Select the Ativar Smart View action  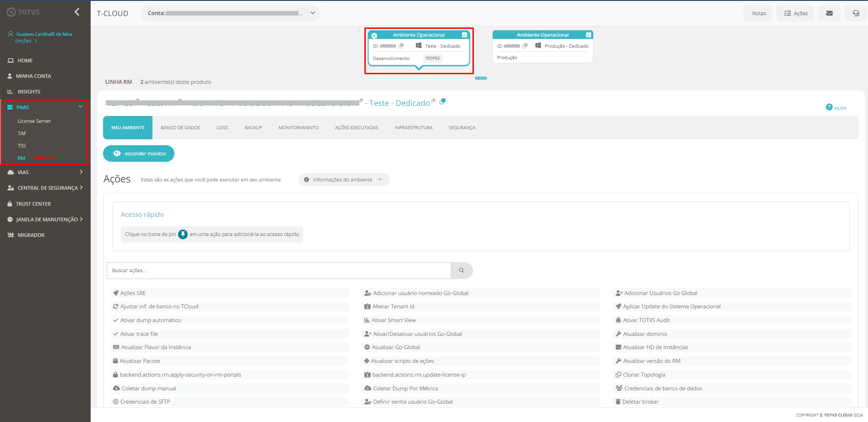(x=481, y=320)
